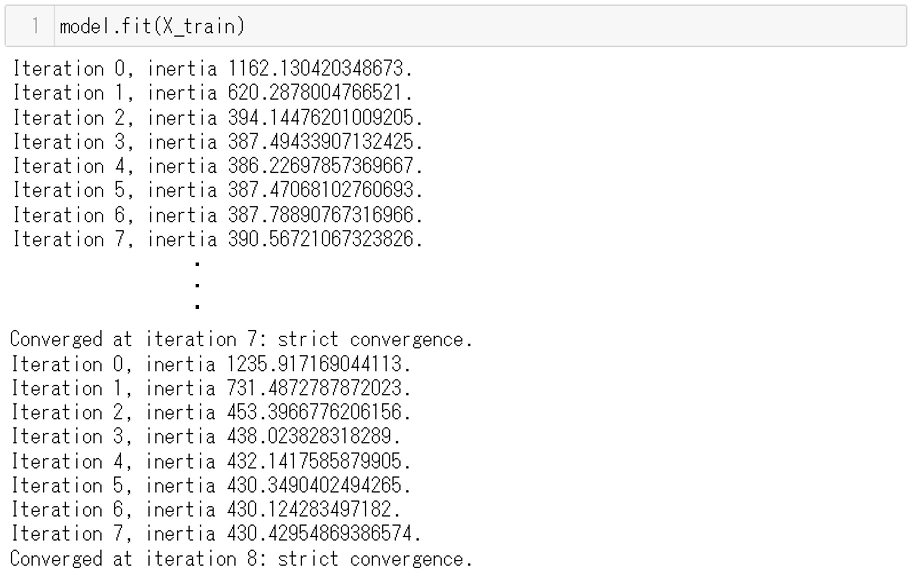Click the output line with inertia 438.023828318289
Viewport: 924px width, 576px height.
click(206, 436)
